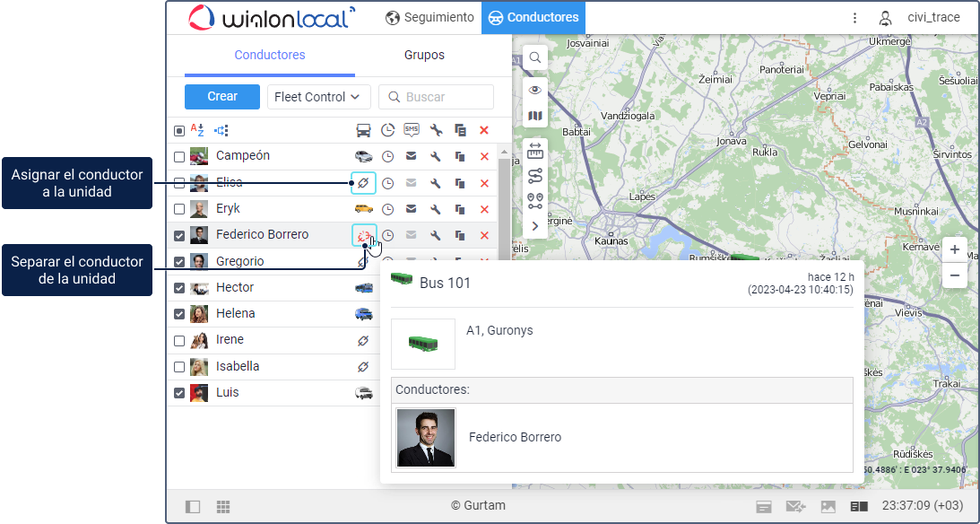Switch to the Grupos tab
The image size is (980, 524).
click(x=424, y=55)
